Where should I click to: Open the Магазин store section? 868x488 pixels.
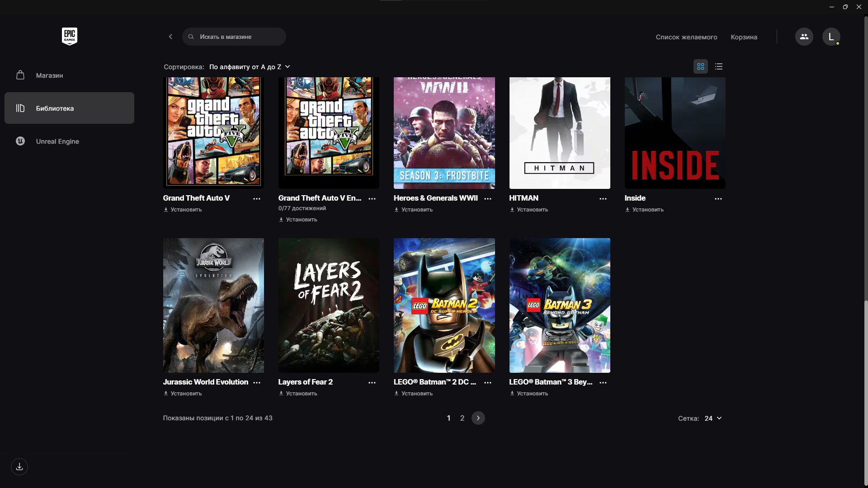click(x=49, y=75)
